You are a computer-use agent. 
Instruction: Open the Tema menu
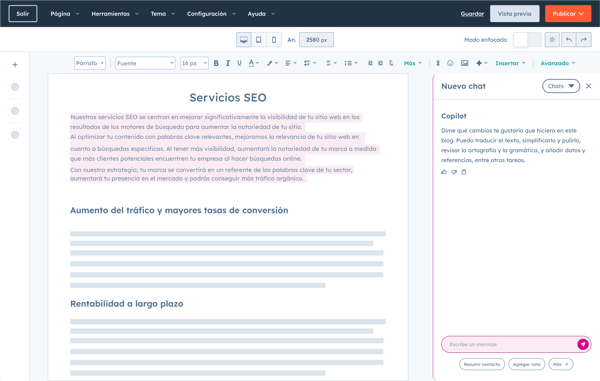[x=163, y=14]
